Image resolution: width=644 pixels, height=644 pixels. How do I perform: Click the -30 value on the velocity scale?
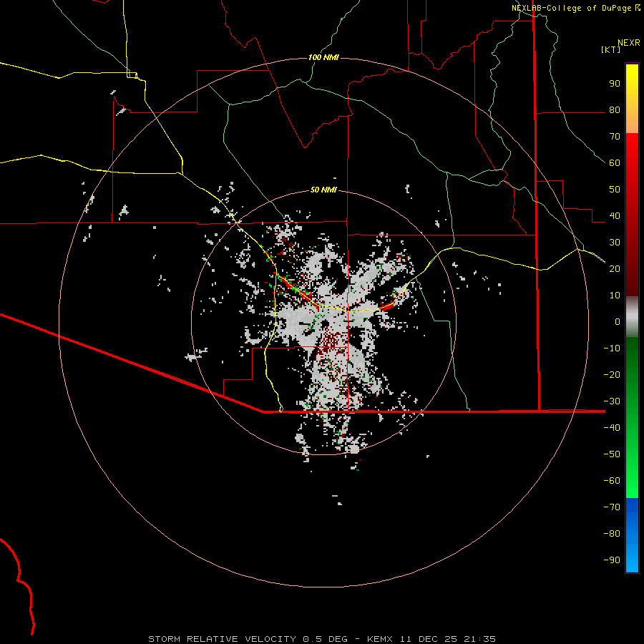(x=612, y=401)
